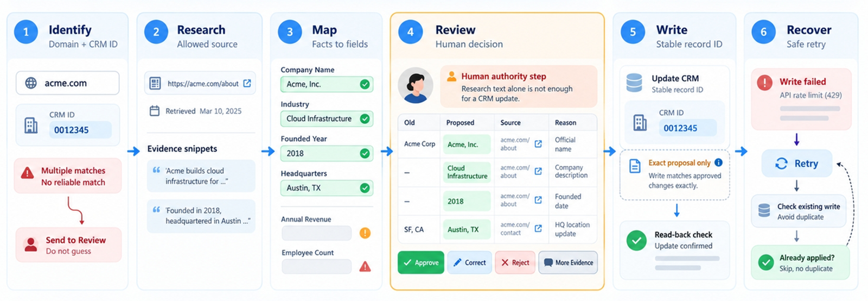Click the green check on Industry field

point(365,118)
